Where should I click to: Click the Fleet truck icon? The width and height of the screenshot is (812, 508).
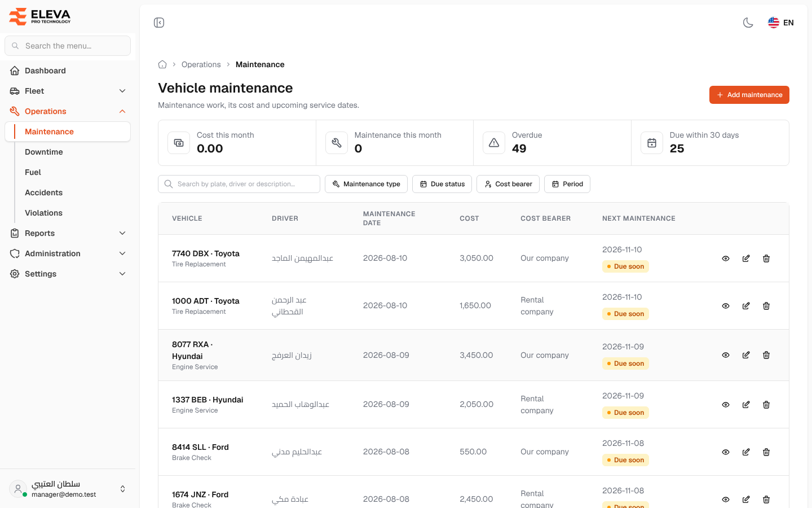[x=15, y=91]
